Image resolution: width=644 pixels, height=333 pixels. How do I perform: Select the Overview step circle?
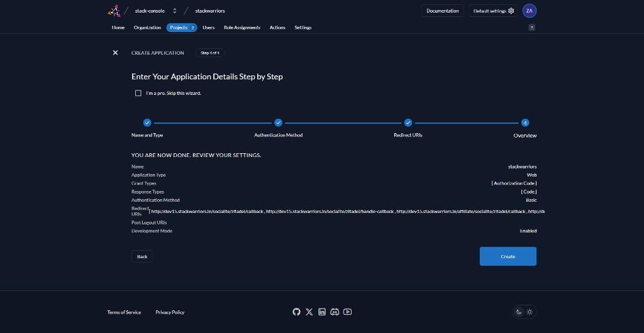pyautogui.click(x=525, y=123)
